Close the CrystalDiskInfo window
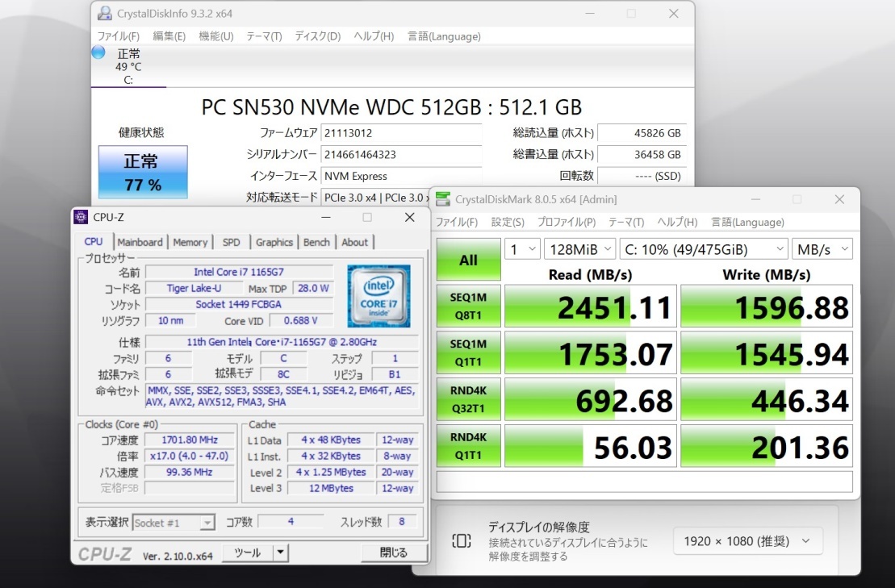Image resolution: width=895 pixels, height=588 pixels. pos(674,13)
